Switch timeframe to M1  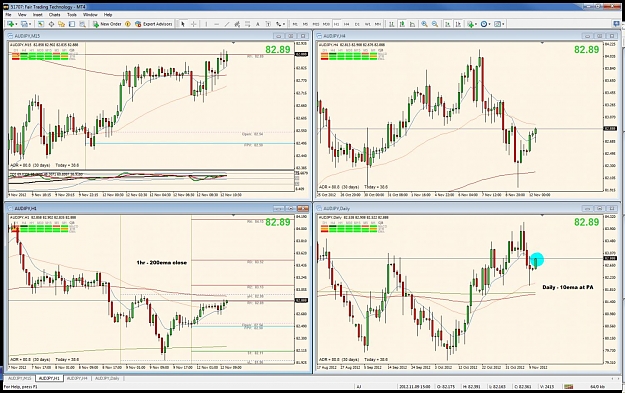[295, 24]
